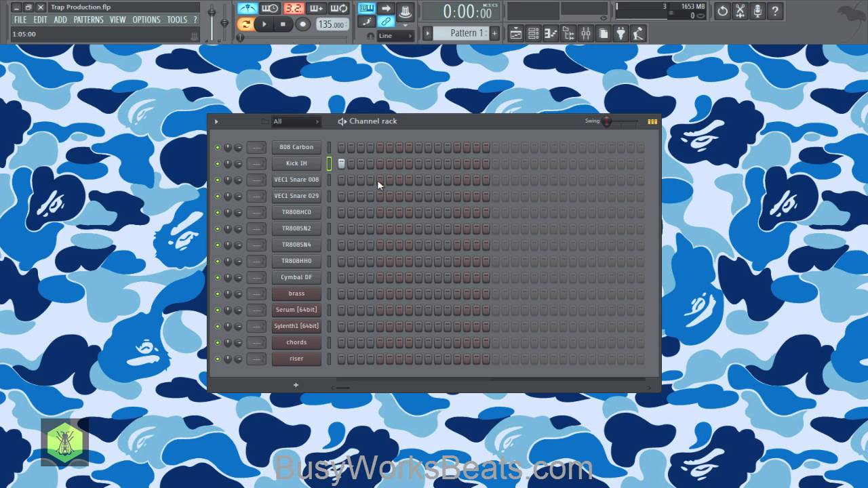Add a channel with the plus button
The width and height of the screenshot is (868, 488).
[296, 385]
